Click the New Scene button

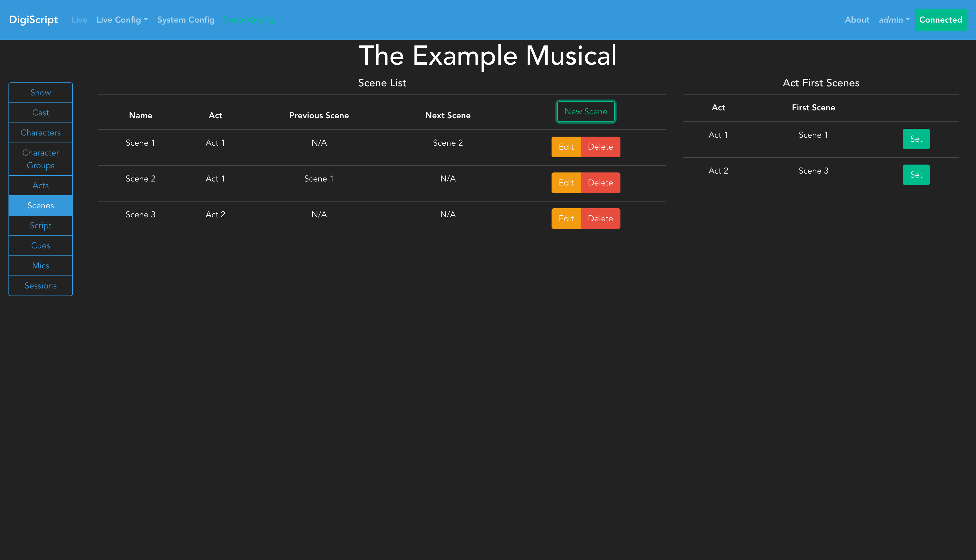click(x=585, y=111)
